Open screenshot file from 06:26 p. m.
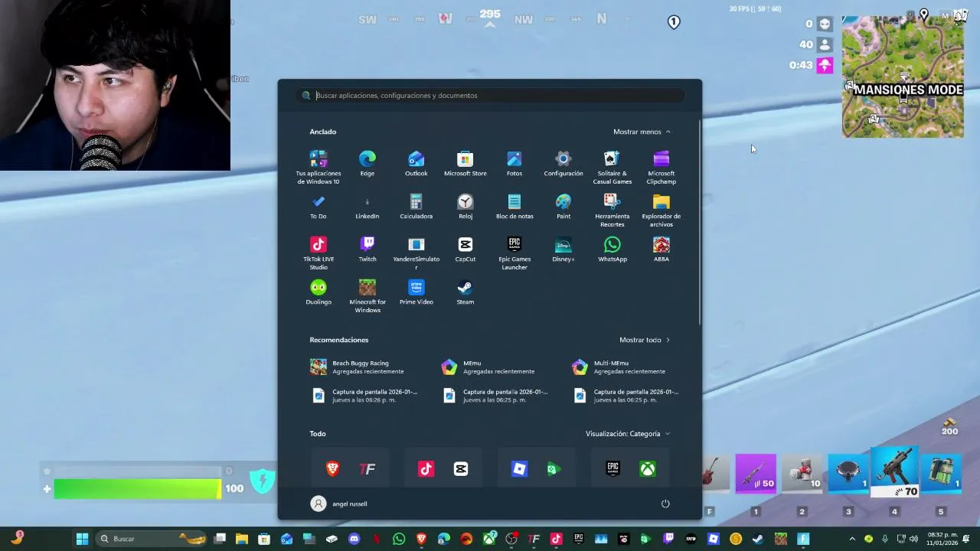Image resolution: width=980 pixels, height=551 pixels. [x=364, y=396]
